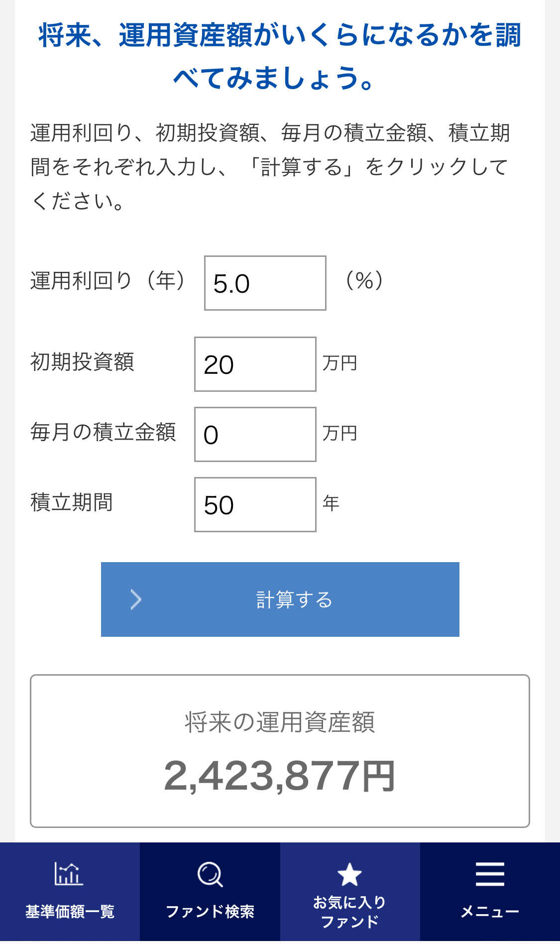The width and height of the screenshot is (560, 944).
Task: Tap the star icon for お気に入りファンド
Action: pyautogui.click(x=349, y=874)
